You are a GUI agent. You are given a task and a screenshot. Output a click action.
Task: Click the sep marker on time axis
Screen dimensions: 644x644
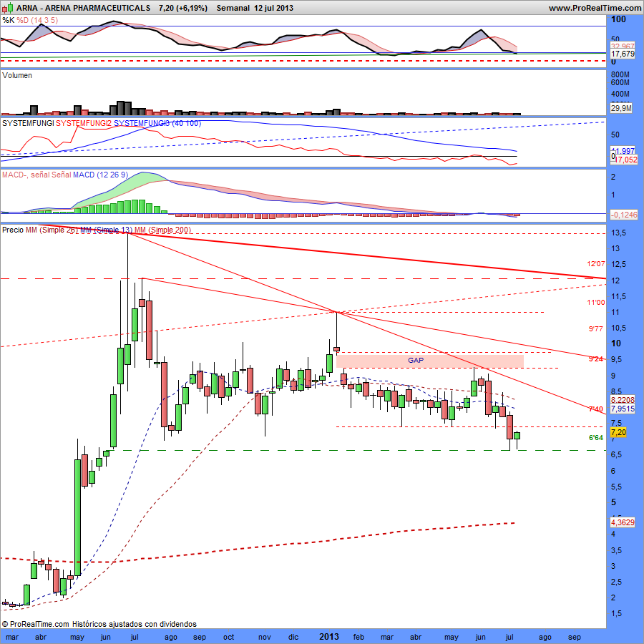coord(574,638)
